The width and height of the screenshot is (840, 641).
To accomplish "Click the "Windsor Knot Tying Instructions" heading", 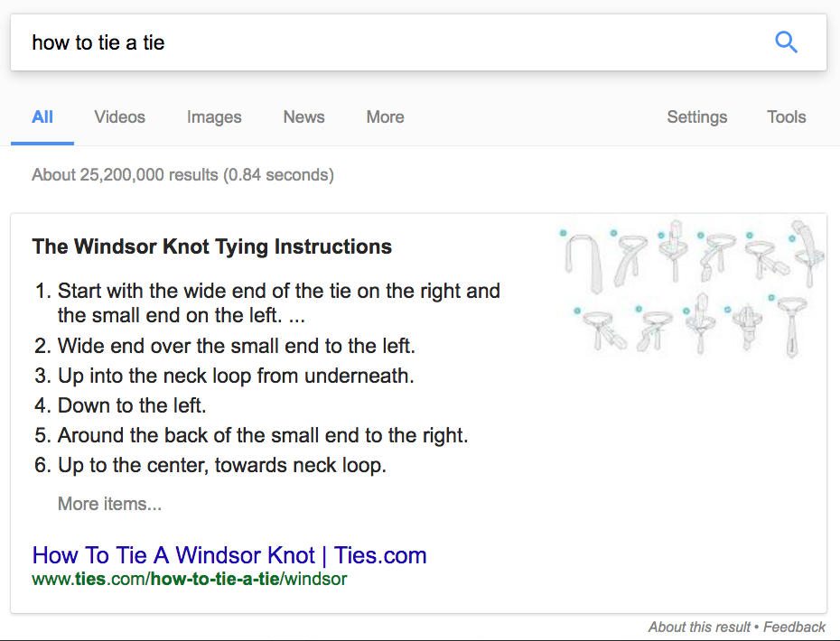I will pos(211,246).
